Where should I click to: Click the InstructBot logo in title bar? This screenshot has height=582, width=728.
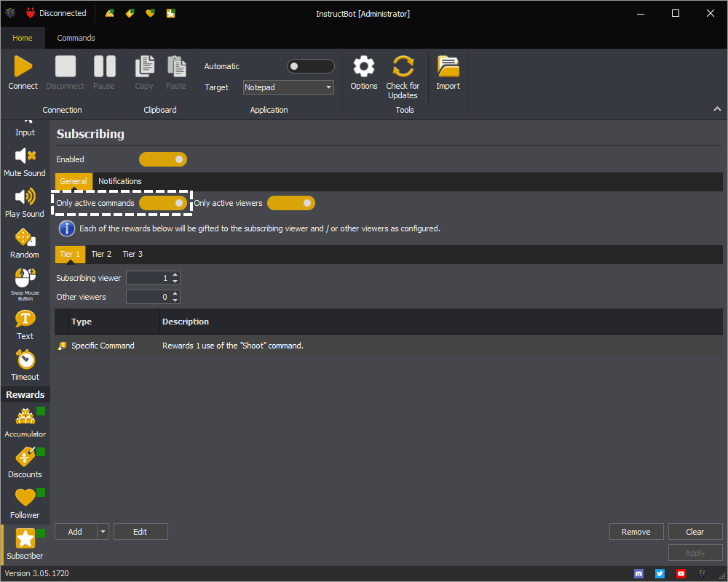[10, 14]
